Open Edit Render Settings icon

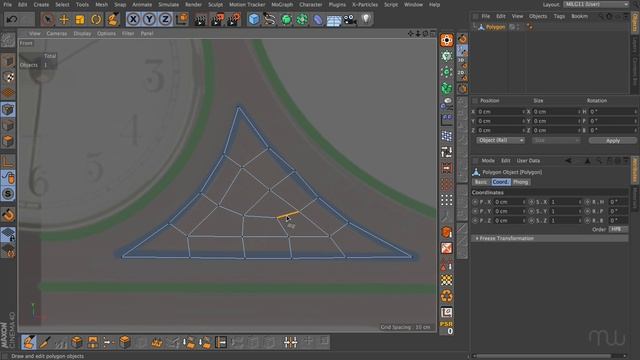(233, 19)
